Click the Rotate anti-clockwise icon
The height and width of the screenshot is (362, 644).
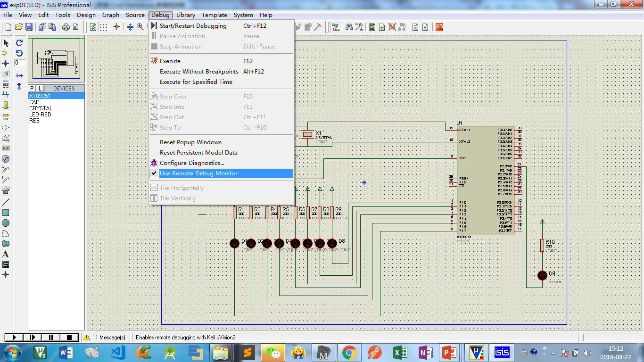click(x=19, y=53)
